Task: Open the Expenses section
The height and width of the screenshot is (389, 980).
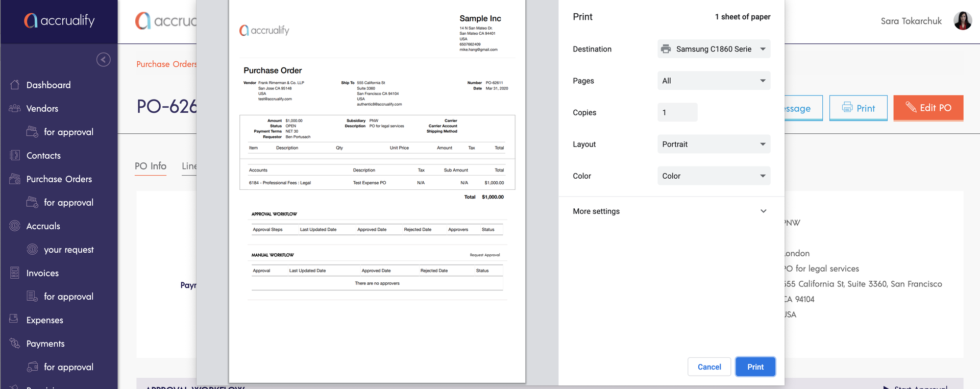Action: [x=45, y=320]
